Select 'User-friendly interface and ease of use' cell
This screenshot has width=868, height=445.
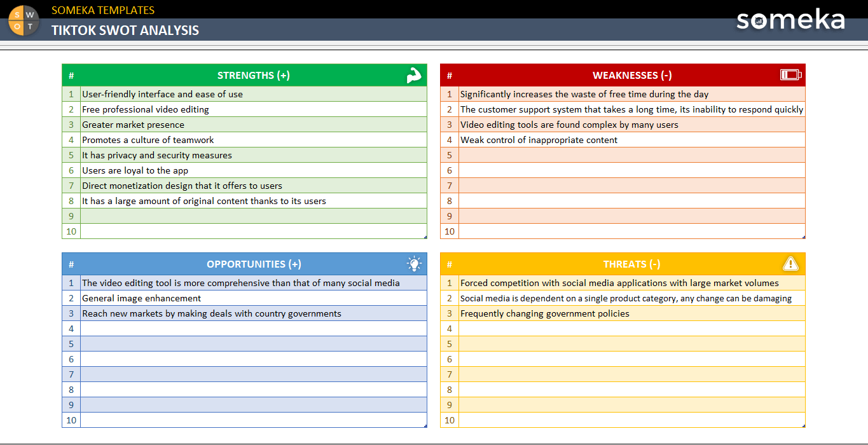254,94
